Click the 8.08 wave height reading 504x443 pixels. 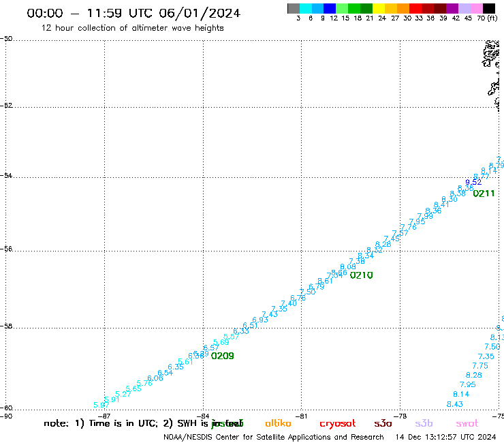click(348, 266)
